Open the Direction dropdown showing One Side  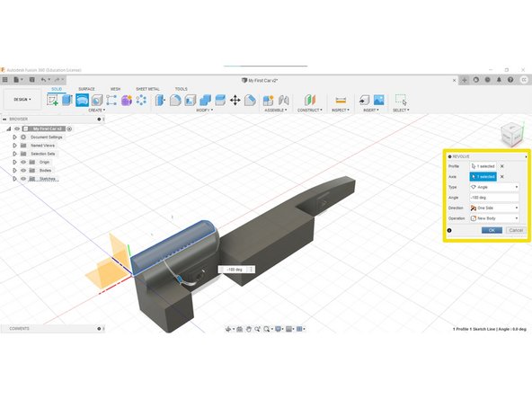(x=494, y=208)
